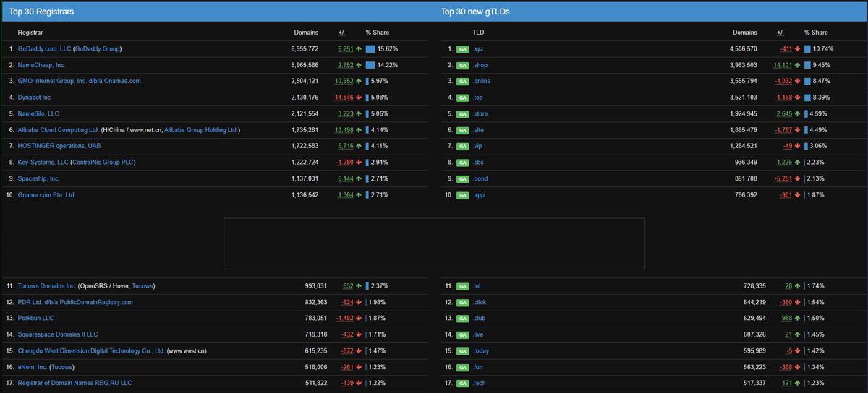The image size is (868, 393).
Task: Open the .xyz TLD link
Action: tap(478, 49)
